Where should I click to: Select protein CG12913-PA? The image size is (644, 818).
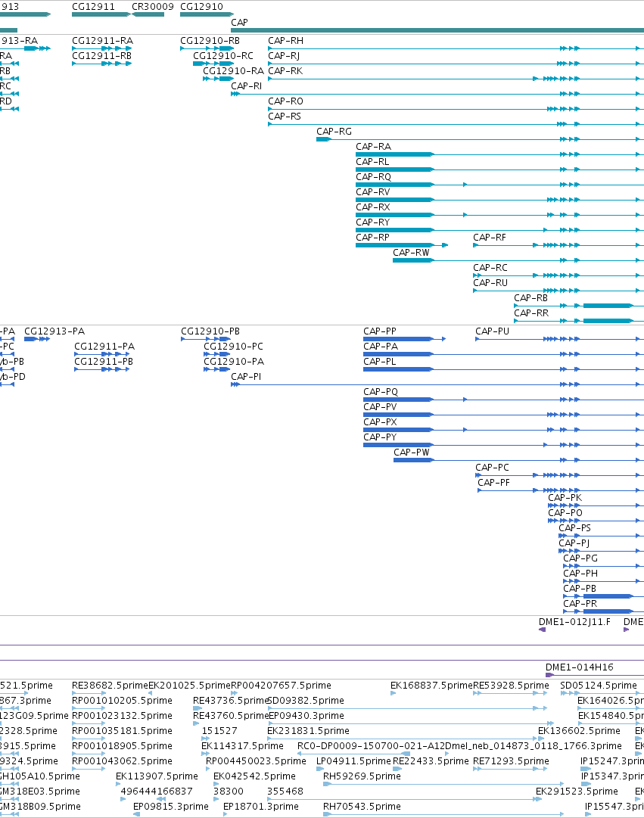point(54,331)
